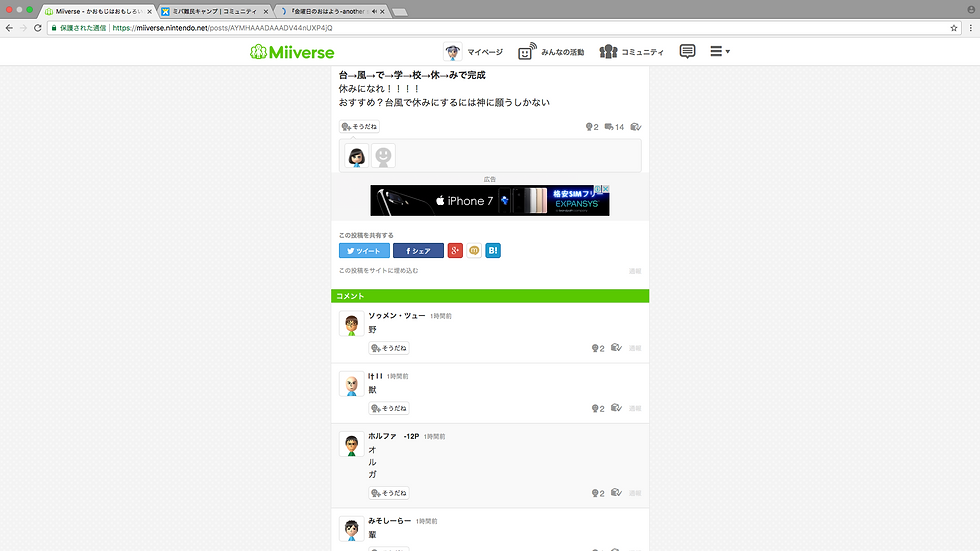Like ホルファ's comment with そうだね
Viewport: 980px width, 551px height.
click(x=389, y=493)
